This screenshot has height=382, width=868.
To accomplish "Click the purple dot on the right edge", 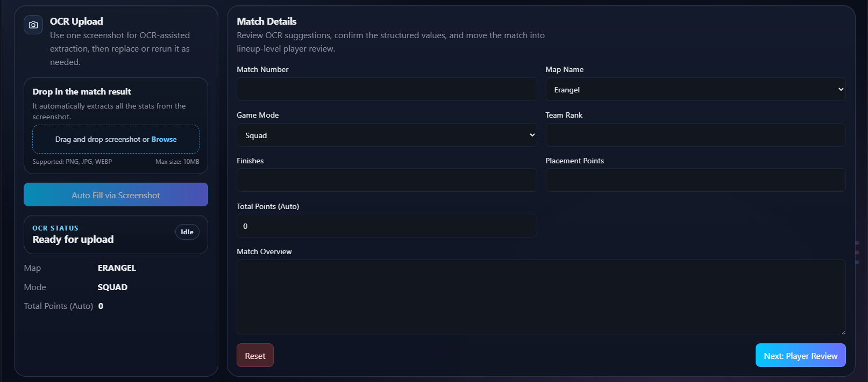I will 857,243.
